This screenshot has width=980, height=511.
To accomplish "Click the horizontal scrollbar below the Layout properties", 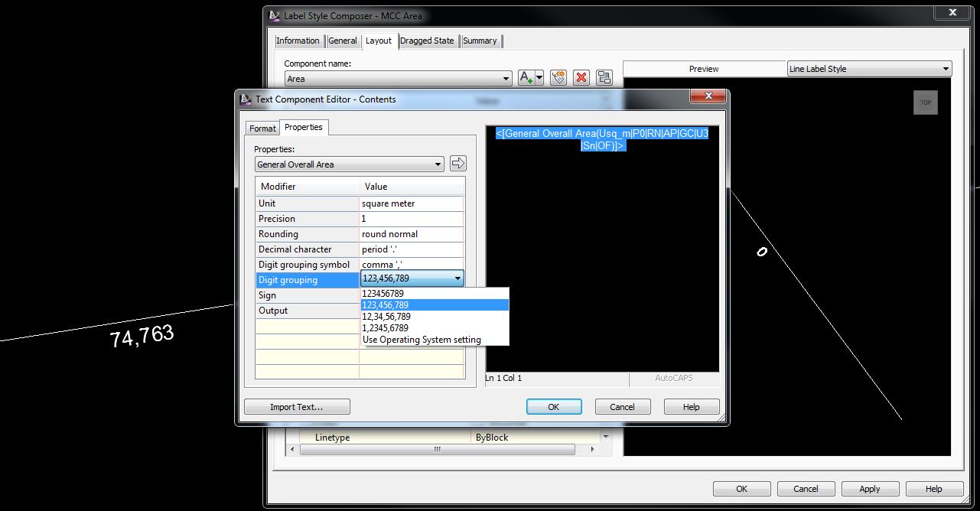I will click(x=436, y=449).
